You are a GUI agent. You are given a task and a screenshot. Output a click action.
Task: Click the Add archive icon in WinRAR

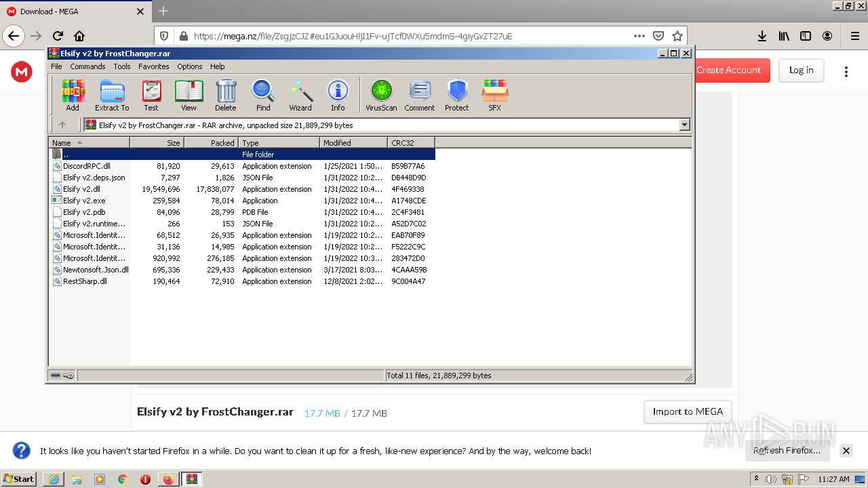tap(73, 95)
